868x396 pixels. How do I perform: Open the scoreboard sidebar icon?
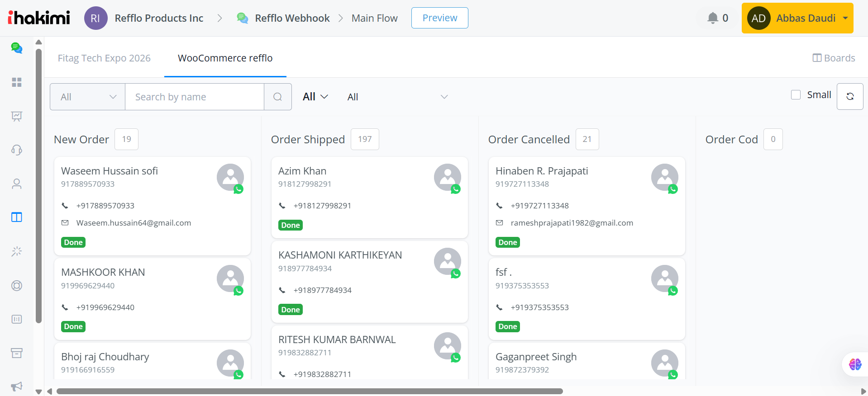[17, 319]
